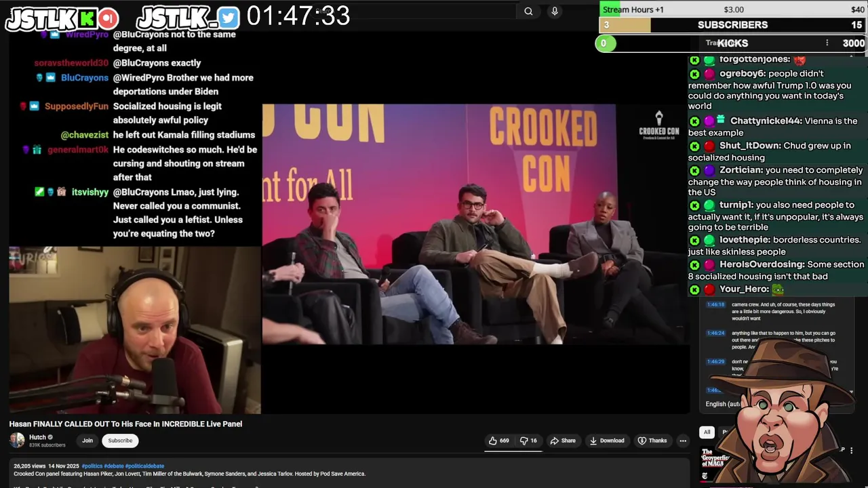Click the Subscribe button
868x488 pixels.
pyautogui.click(x=120, y=441)
